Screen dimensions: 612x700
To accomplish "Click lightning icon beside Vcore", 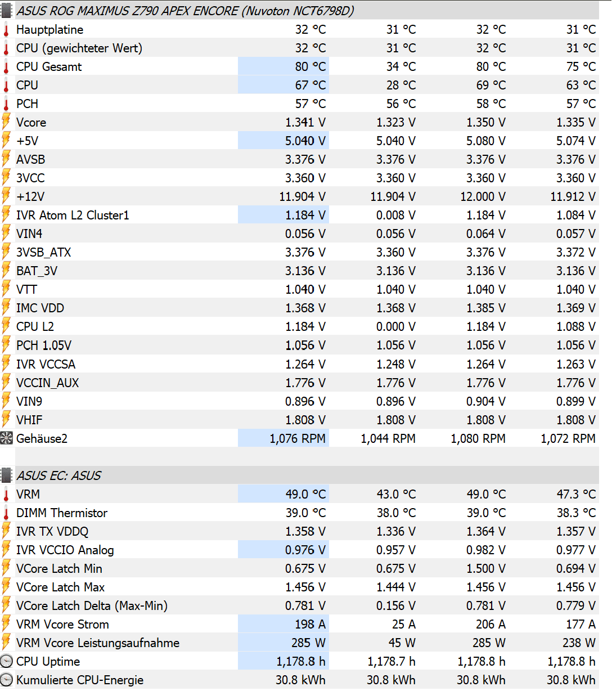I will 6,122.
